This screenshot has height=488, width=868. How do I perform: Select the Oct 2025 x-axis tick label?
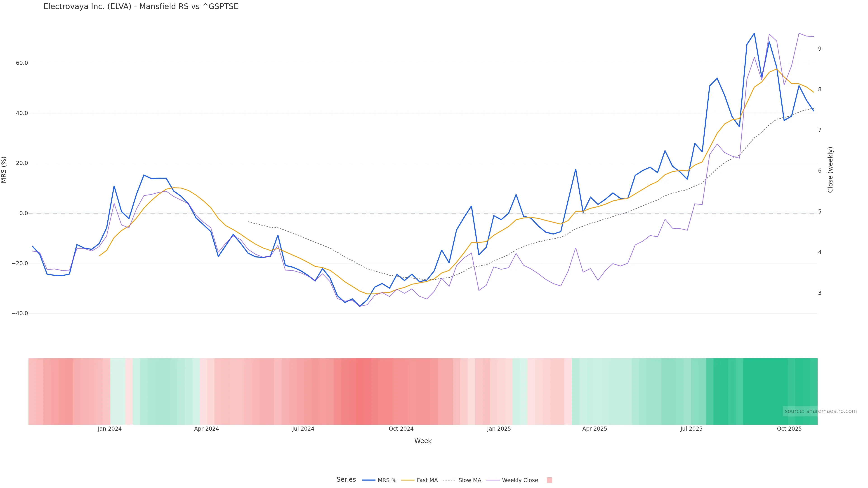pyautogui.click(x=789, y=429)
